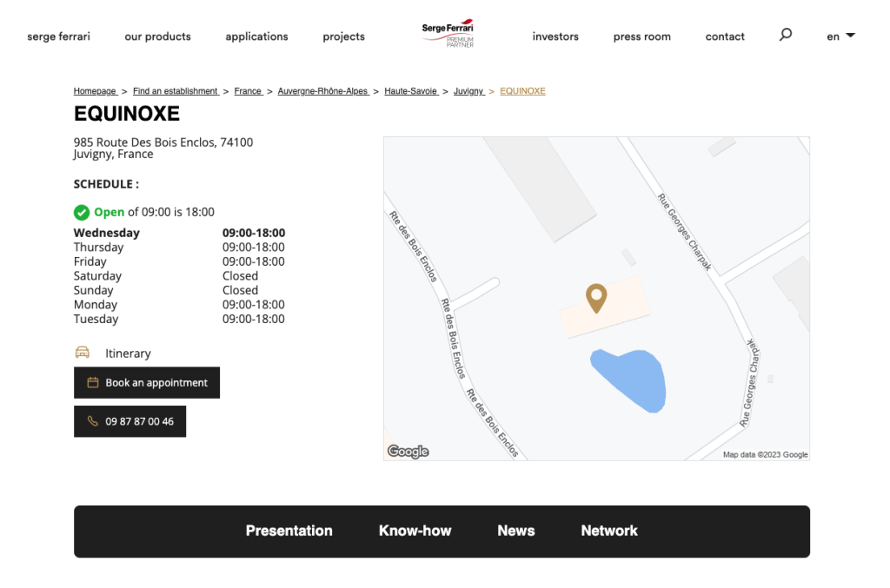Viewport: 890px width, 588px height.
Task: Open the Juvigny breadcrumb link
Action: pyautogui.click(x=468, y=90)
